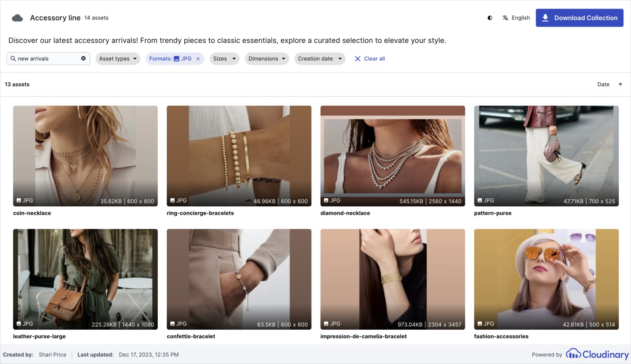Image resolution: width=631 pixels, height=364 pixels.
Task: Click the pattern-purse file name
Action: (493, 213)
